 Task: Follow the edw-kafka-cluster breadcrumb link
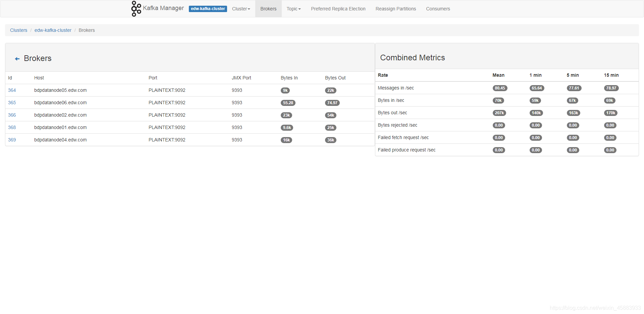click(53, 30)
